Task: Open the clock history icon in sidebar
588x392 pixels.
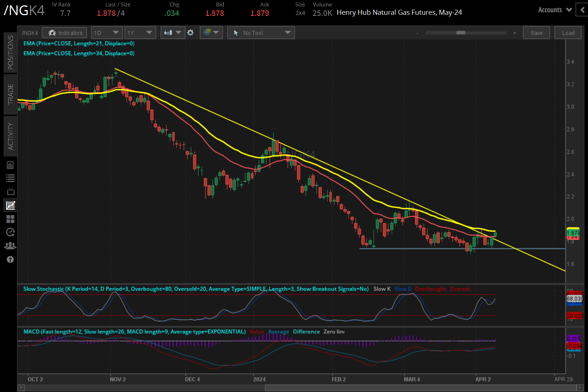Action: 10,232
